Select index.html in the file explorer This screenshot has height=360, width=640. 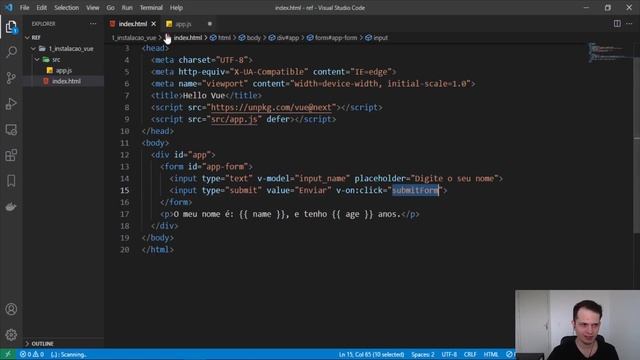point(66,81)
